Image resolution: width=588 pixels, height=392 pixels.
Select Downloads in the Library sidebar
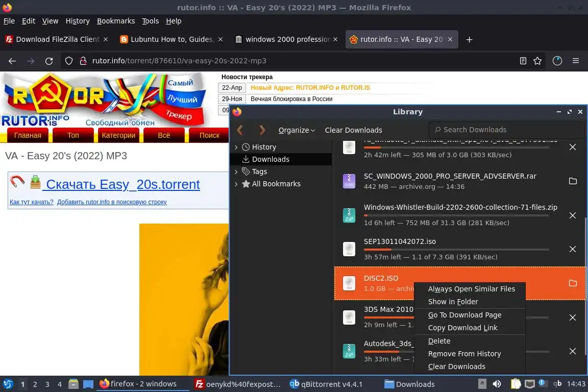[x=281, y=159]
